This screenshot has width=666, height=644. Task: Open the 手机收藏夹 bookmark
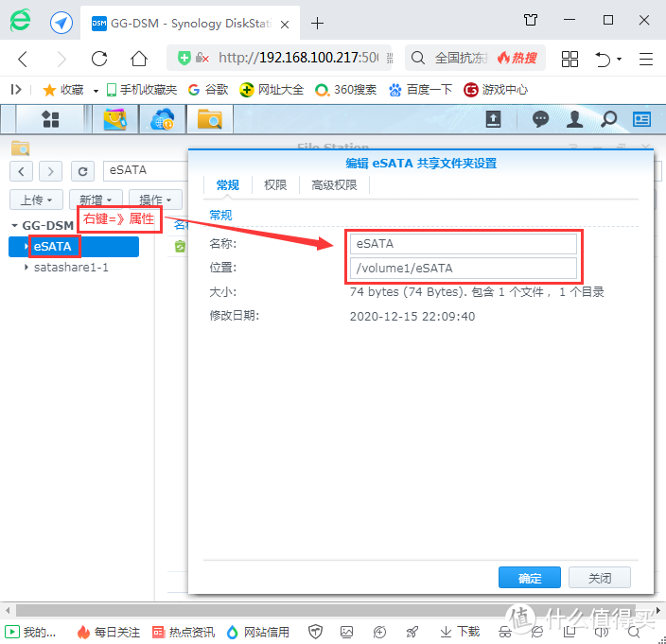point(142,90)
